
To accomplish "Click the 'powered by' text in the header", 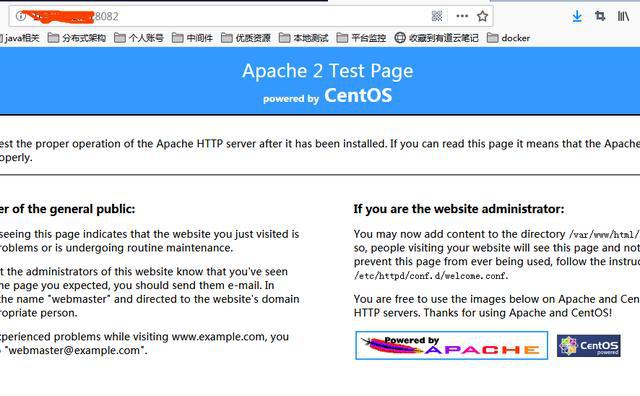I will (x=291, y=99).
